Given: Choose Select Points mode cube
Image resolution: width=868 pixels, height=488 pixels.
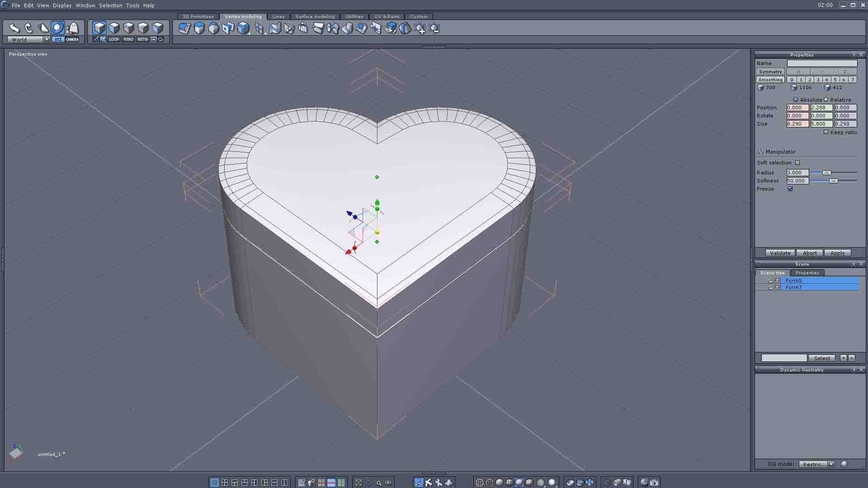Looking at the screenshot, I should 143,28.
